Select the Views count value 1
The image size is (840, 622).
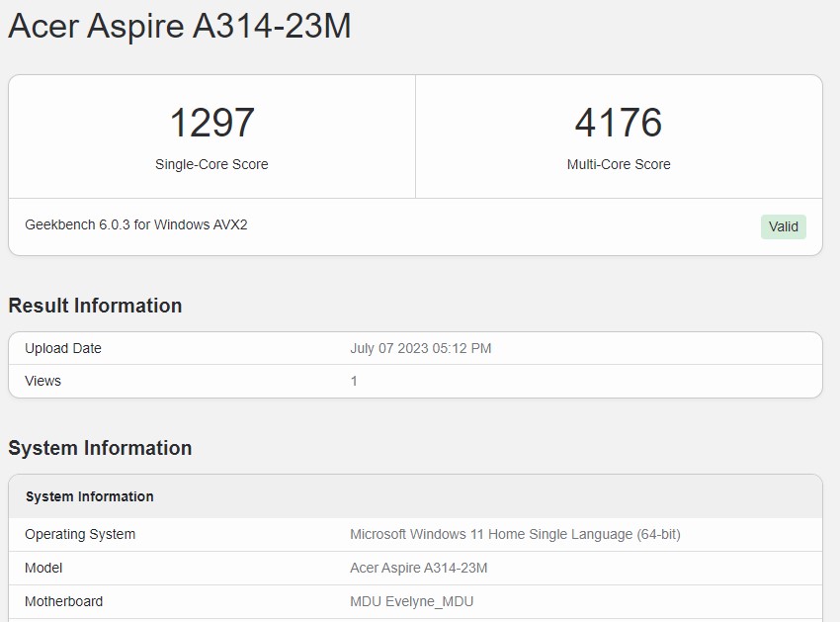tap(354, 382)
